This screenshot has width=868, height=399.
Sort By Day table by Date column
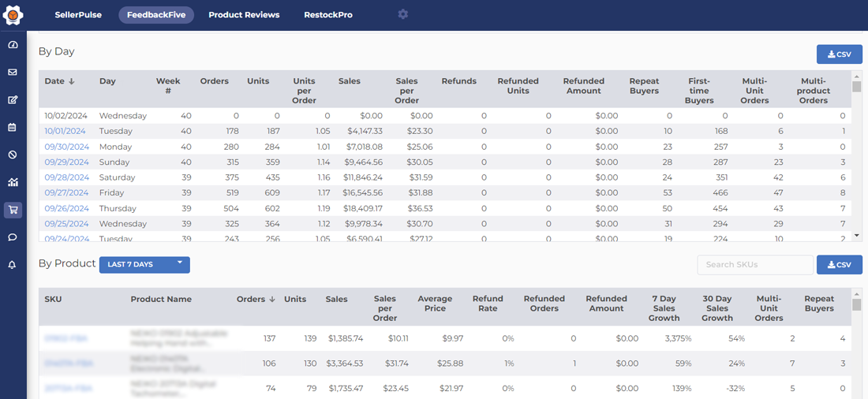pos(59,81)
